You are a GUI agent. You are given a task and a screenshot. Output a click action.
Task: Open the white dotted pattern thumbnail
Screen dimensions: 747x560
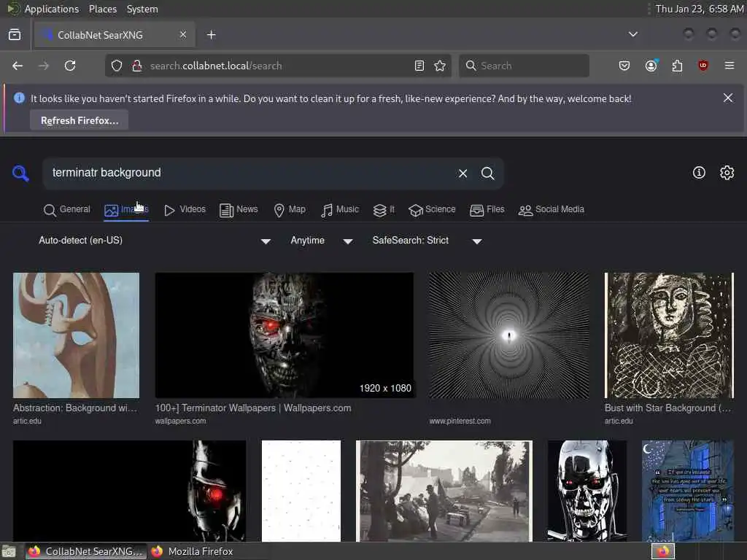point(301,491)
